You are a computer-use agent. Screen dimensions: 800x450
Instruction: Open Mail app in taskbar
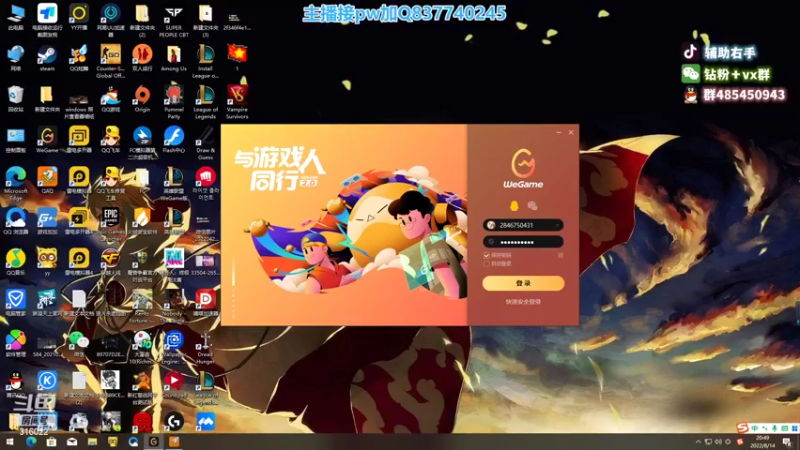click(71, 442)
